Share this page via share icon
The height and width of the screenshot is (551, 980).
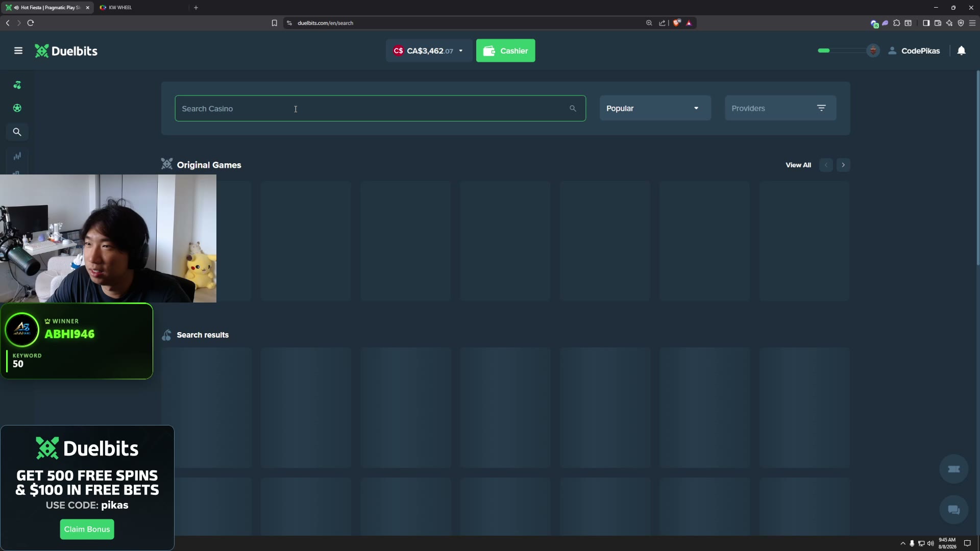click(x=662, y=23)
